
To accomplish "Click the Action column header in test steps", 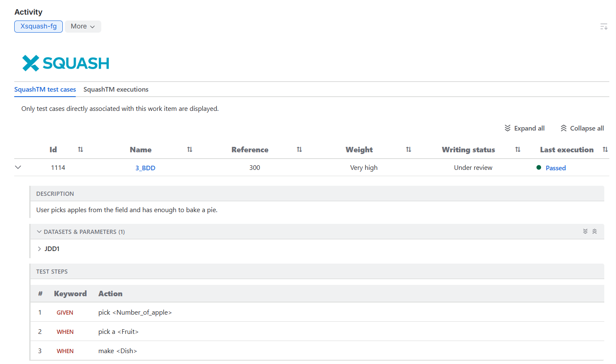I will (x=110, y=294).
